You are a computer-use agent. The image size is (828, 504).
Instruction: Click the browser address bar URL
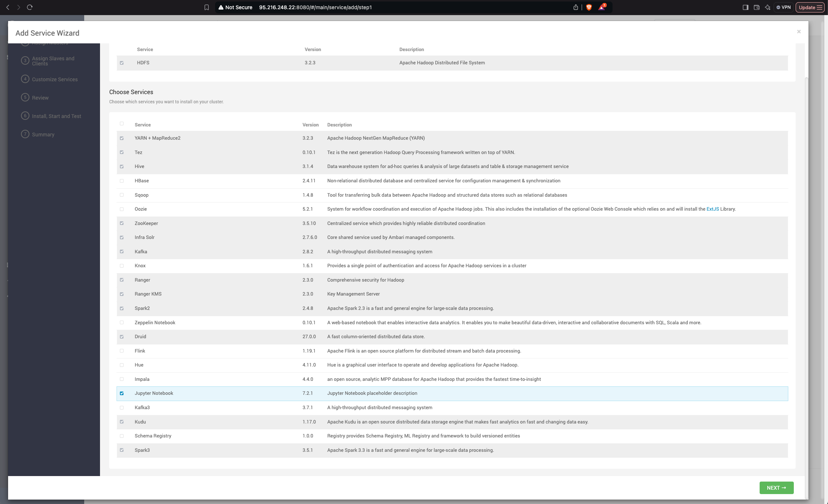[x=315, y=7]
